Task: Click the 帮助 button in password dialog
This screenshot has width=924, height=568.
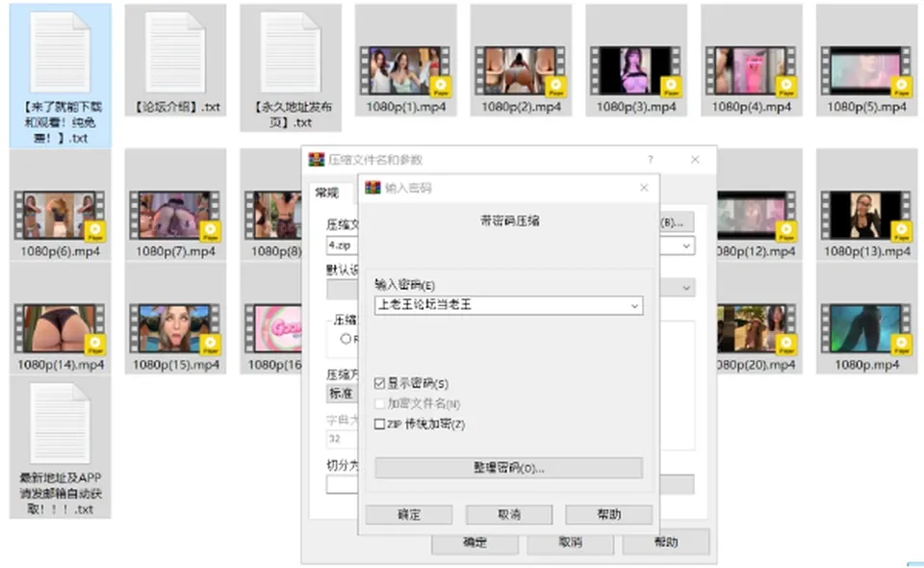Action: point(608,514)
